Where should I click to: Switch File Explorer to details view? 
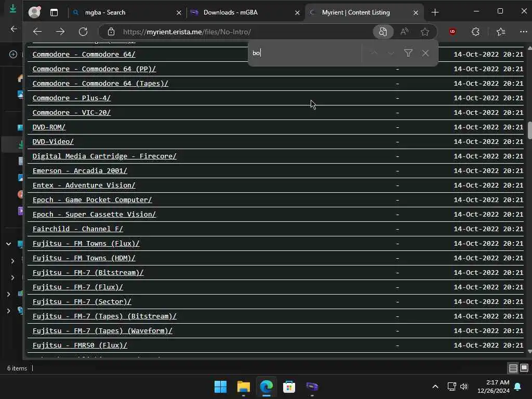513,368
